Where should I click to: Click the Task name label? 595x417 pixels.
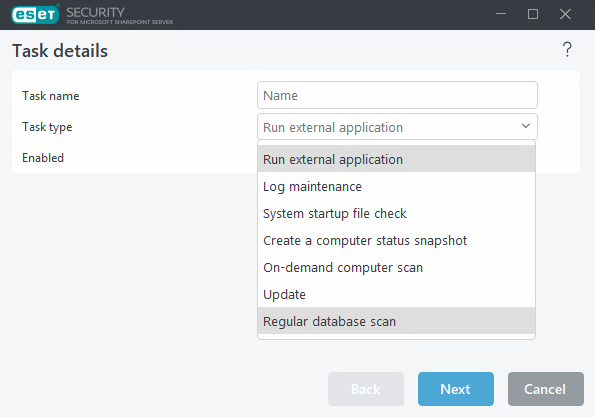coord(50,96)
